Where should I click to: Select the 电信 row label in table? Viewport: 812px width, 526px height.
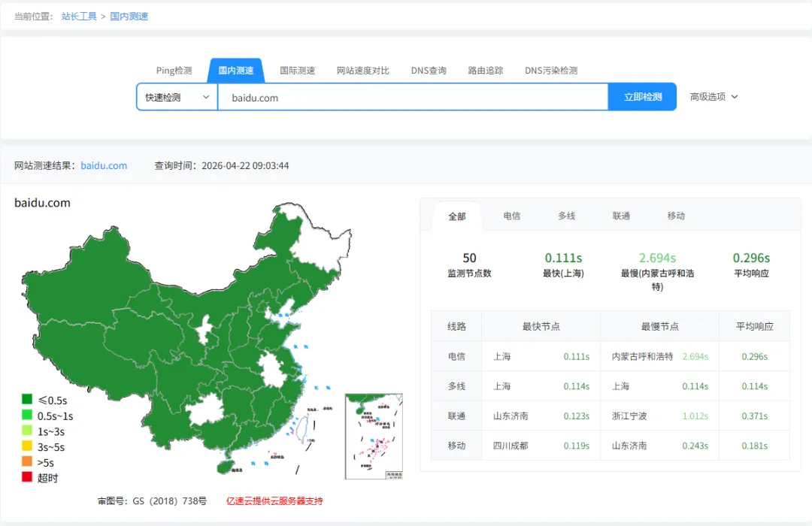[456, 357]
